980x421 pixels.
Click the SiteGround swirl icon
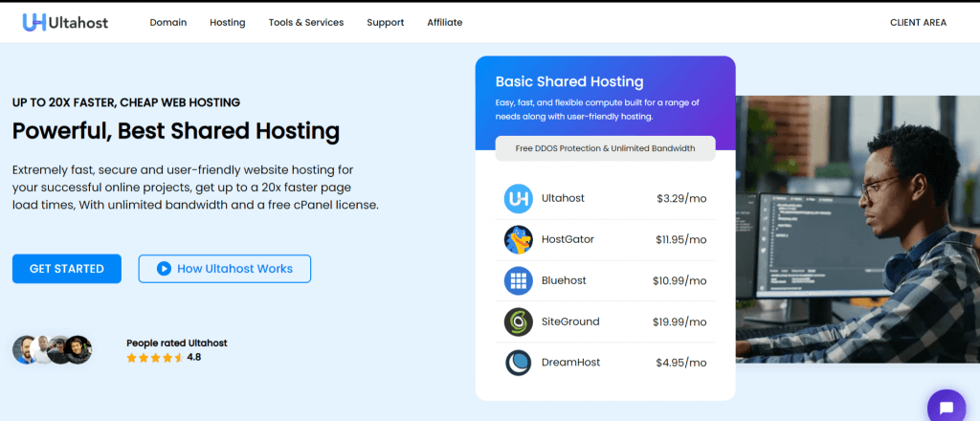(518, 322)
